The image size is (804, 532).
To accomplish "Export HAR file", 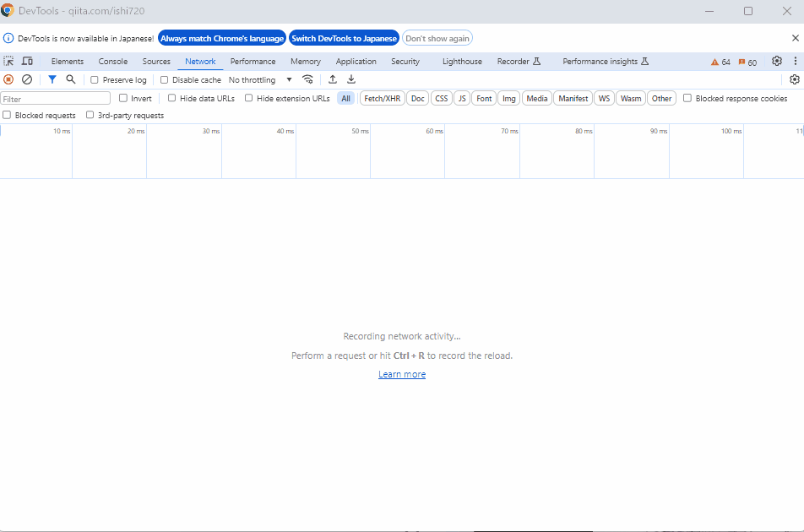I will point(351,79).
